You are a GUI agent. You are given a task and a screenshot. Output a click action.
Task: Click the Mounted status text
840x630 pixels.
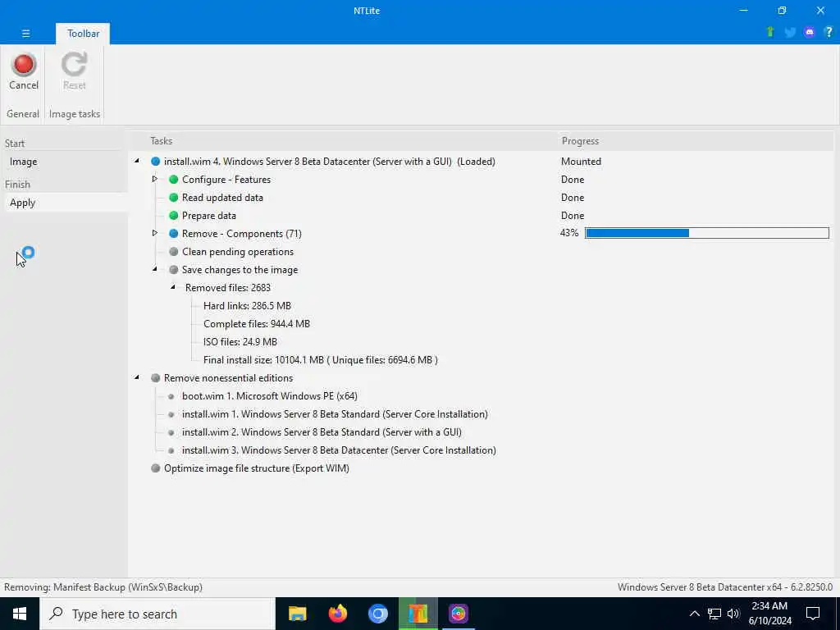coord(581,162)
